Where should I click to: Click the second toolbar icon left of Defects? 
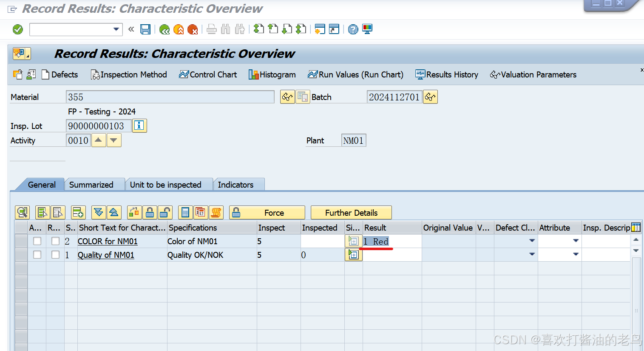pyautogui.click(x=31, y=74)
